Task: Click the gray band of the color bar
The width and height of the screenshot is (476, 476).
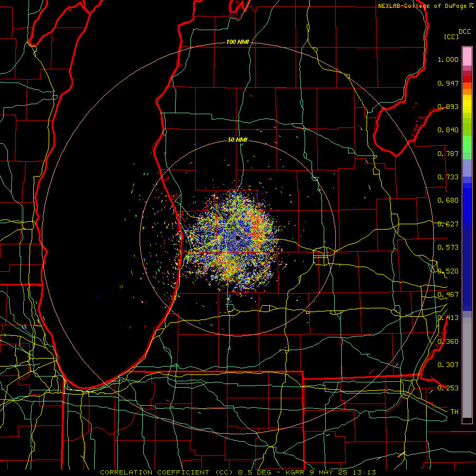Action: coord(467,368)
